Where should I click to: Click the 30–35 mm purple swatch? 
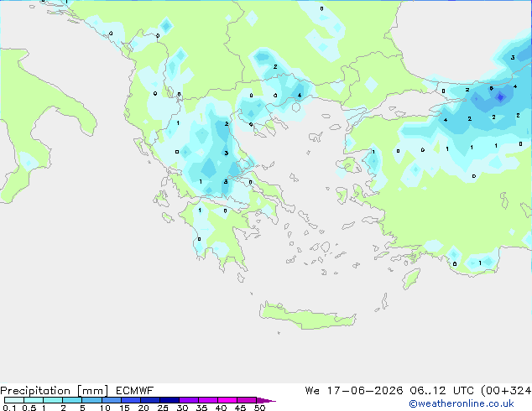[x=189, y=400]
